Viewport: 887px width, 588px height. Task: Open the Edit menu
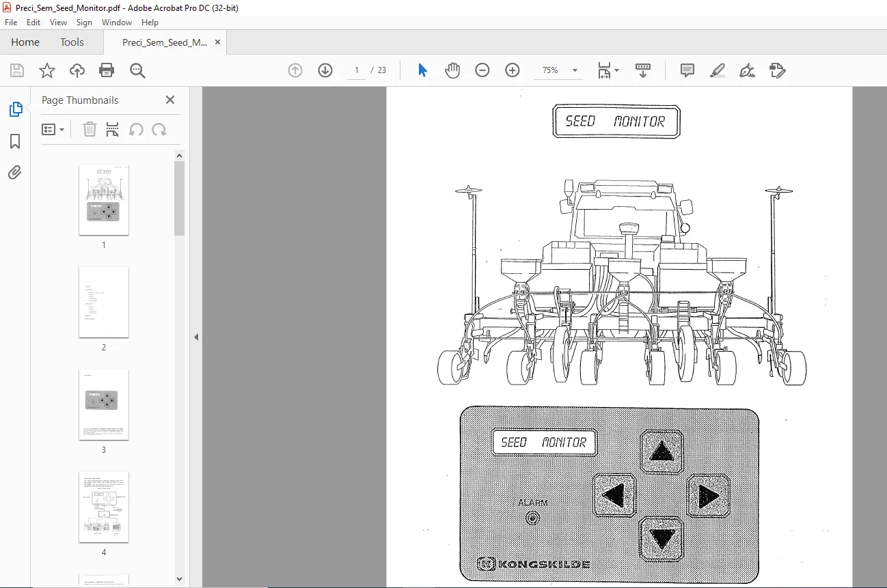tap(33, 23)
